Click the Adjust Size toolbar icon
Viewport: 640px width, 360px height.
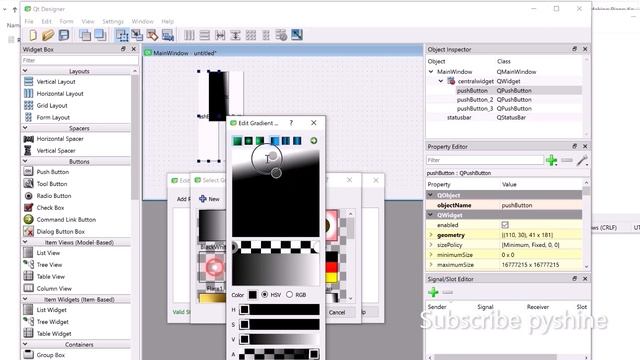pos(297,36)
